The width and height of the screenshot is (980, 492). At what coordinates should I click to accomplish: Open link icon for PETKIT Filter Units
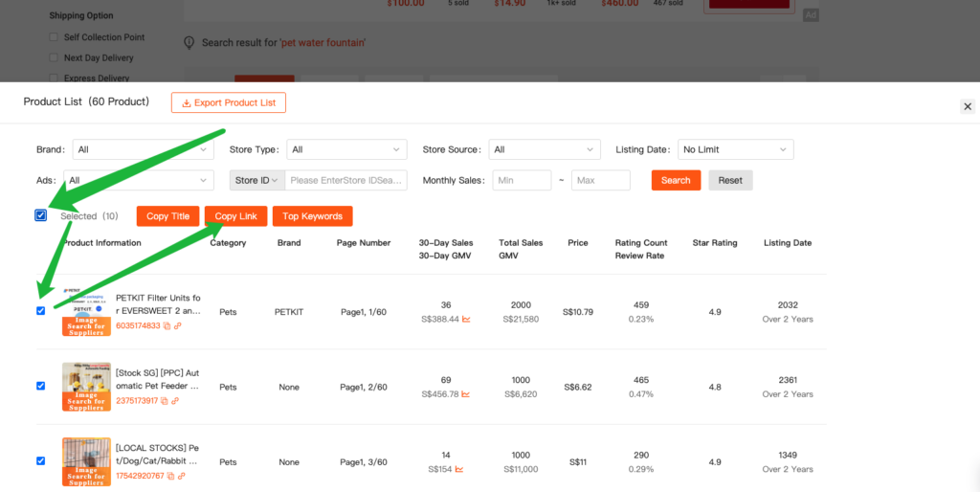pyautogui.click(x=178, y=326)
